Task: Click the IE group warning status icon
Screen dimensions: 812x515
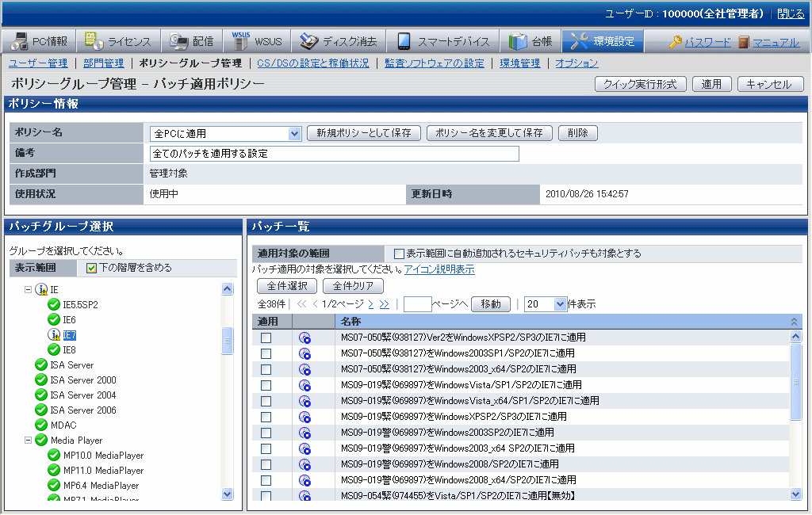Action: pos(41,289)
